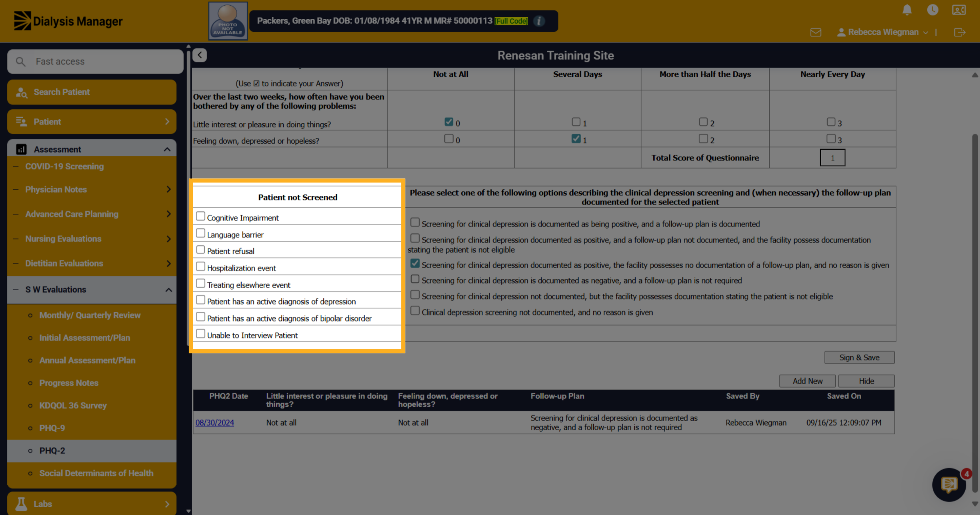Expand Physician Notes submenu
Viewport: 980px width, 515px height.
pos(168,189)
